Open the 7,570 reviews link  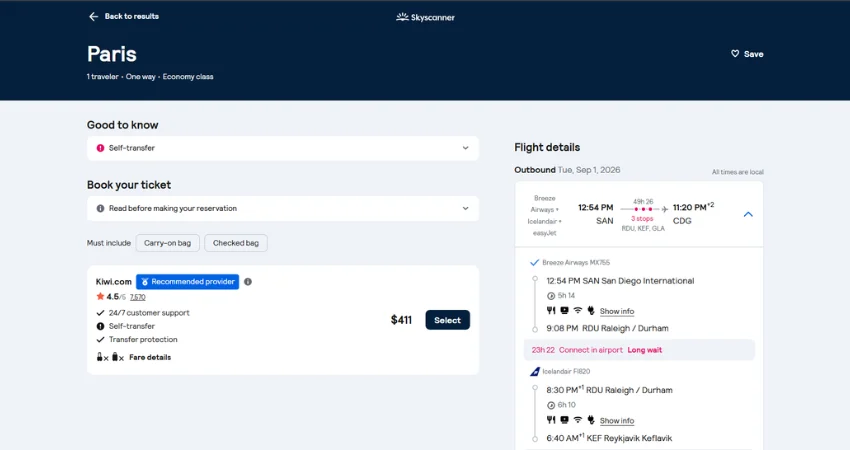(x=138, y=297)
